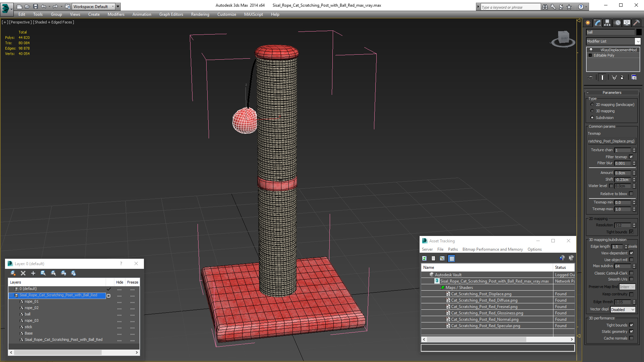The image size is (644, 362).
Task: Open the Graph Editors menu
Action: pos(171,14)
